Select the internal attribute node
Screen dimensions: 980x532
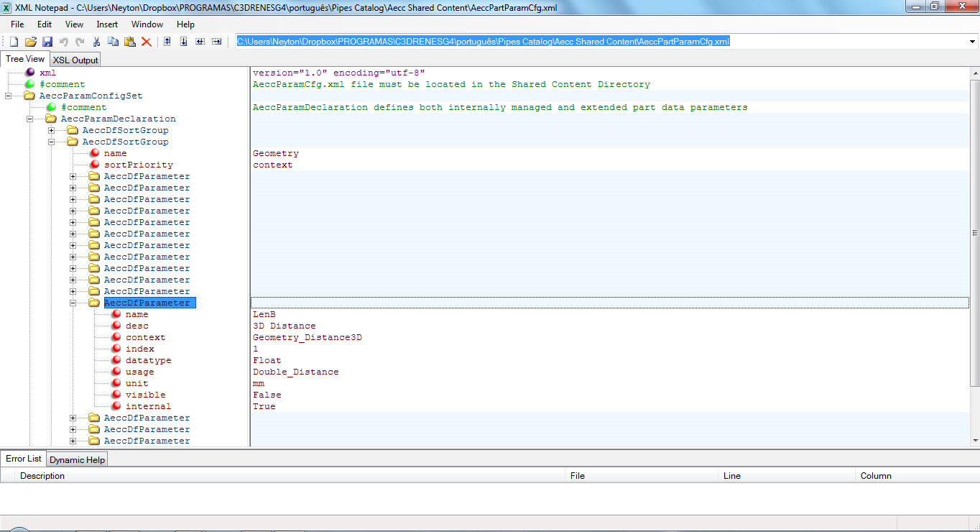click(148, 406)
